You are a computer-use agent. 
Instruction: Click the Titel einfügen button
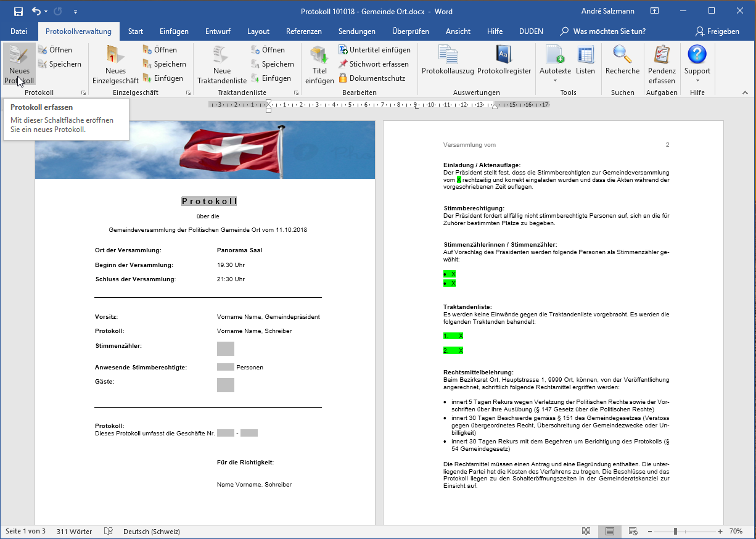click(x=319, y=64)
